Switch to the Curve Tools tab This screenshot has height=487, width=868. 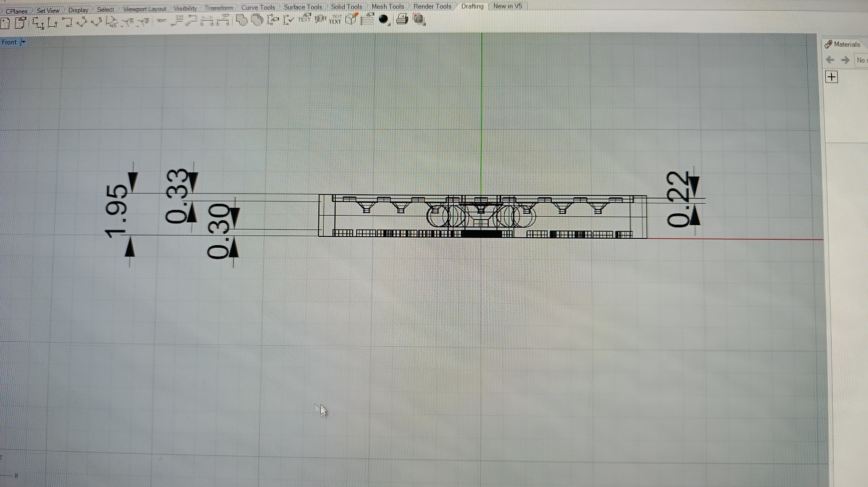tap(258, 8)
